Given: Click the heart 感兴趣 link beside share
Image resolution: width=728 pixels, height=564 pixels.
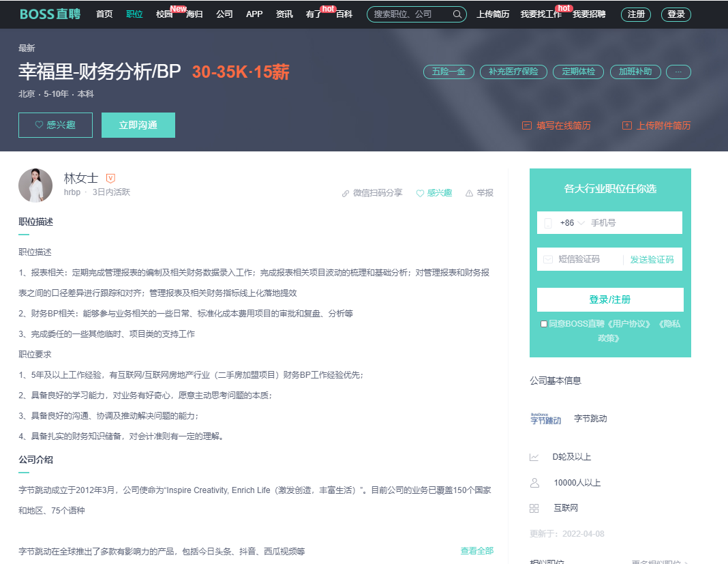Looking at the screenshot, I should coord(434,193).
